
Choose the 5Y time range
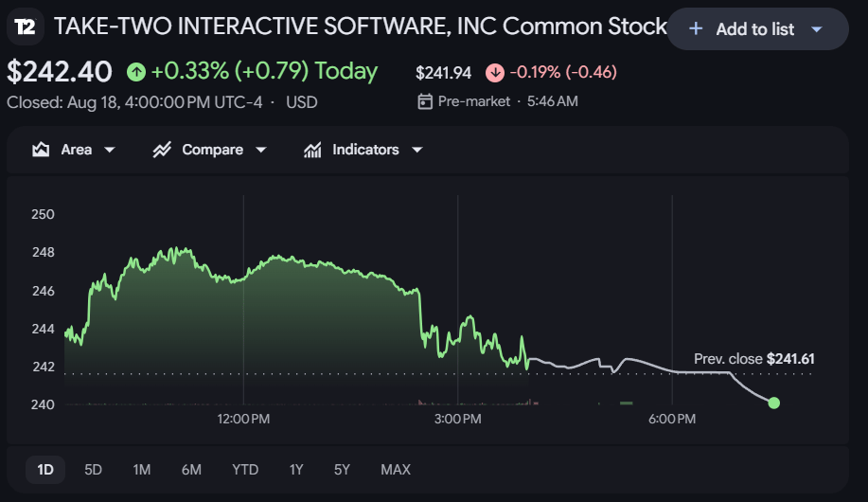click(x=342, y=470)
